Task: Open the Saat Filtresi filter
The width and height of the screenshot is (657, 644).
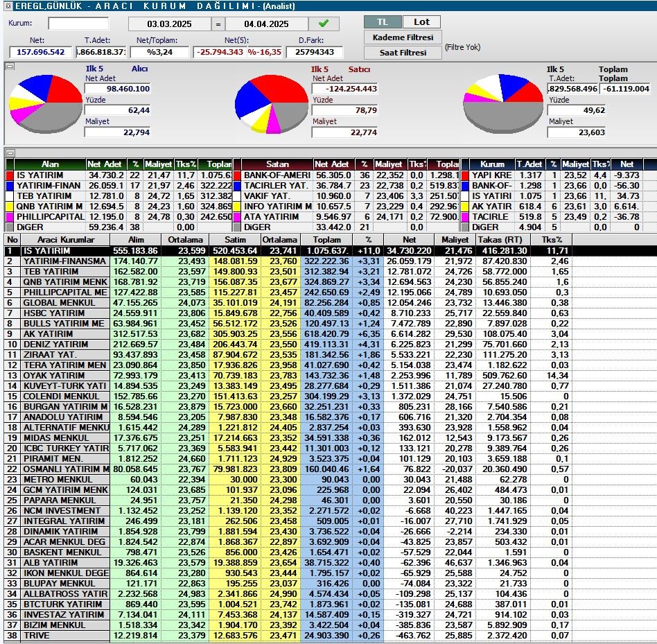Action: 403,53
